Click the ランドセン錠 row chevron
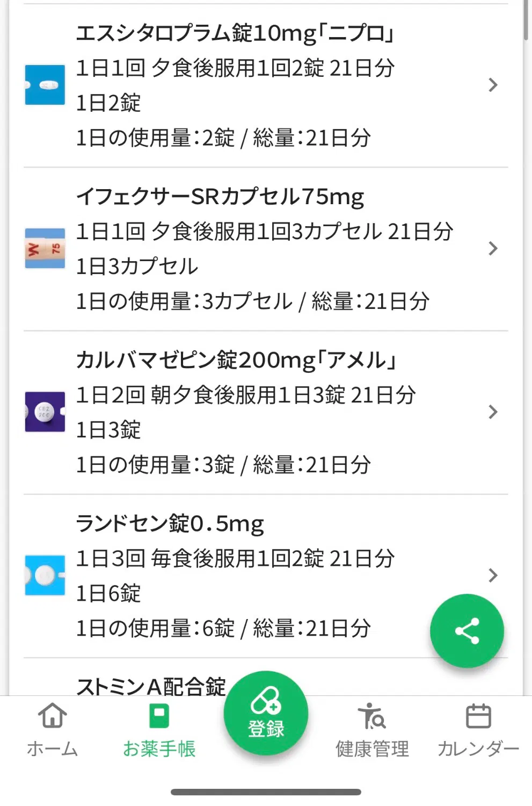 tap(493, 575)
